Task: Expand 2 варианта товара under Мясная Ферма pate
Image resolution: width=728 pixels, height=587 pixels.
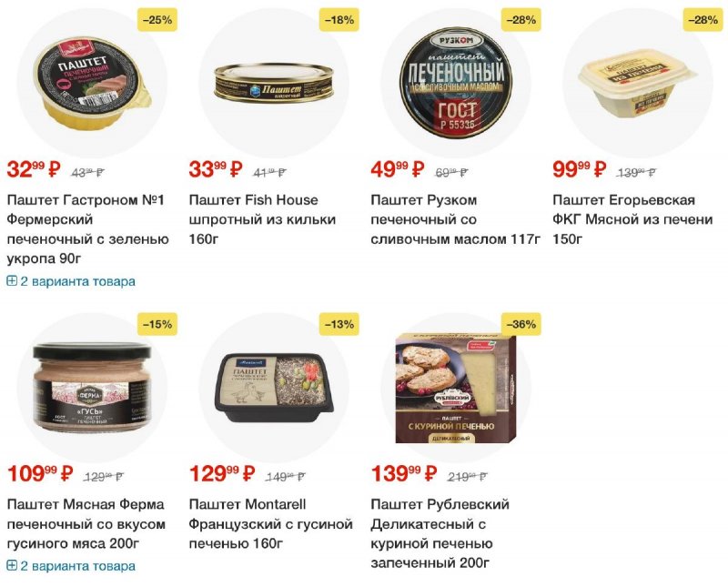Action: (71, 566)
